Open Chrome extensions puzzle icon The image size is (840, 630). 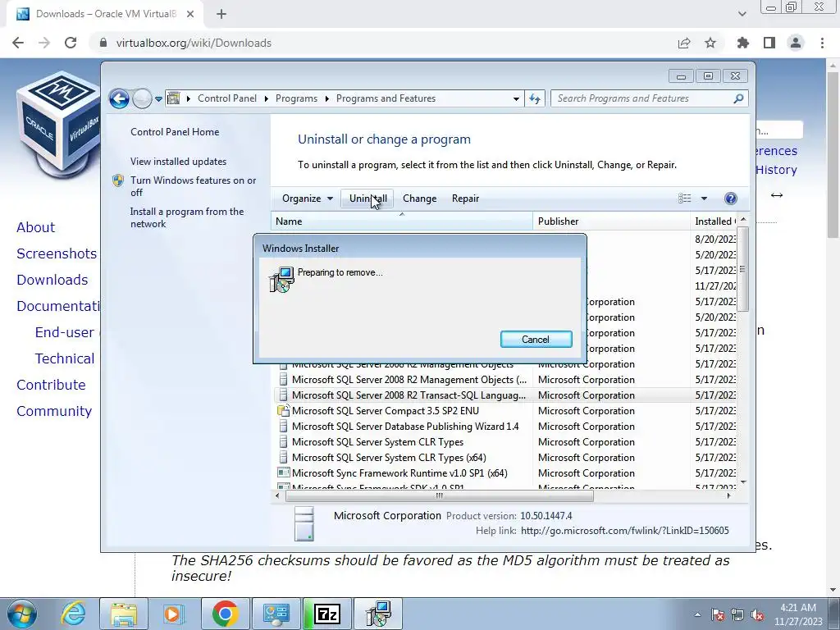pos(743,43)
